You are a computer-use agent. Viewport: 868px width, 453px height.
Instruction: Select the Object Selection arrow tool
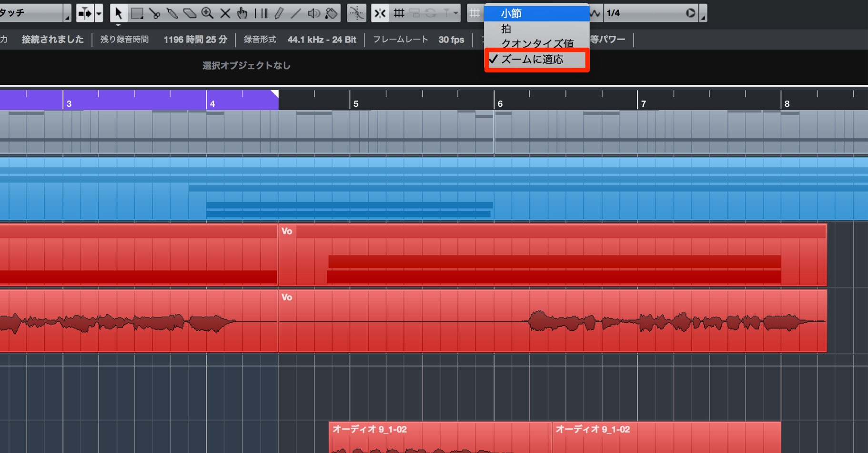pyautogui.click(x=119, y=13)
